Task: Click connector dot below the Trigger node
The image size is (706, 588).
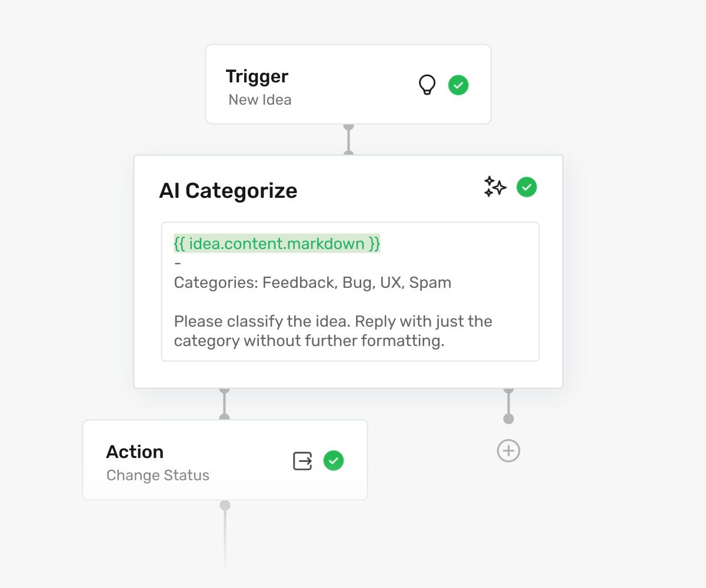Action: pyautogui.click(x=348, y=127)
